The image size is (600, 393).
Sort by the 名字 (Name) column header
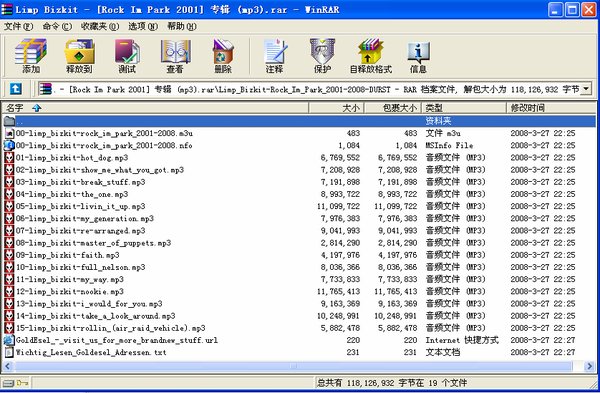(155, 108)
